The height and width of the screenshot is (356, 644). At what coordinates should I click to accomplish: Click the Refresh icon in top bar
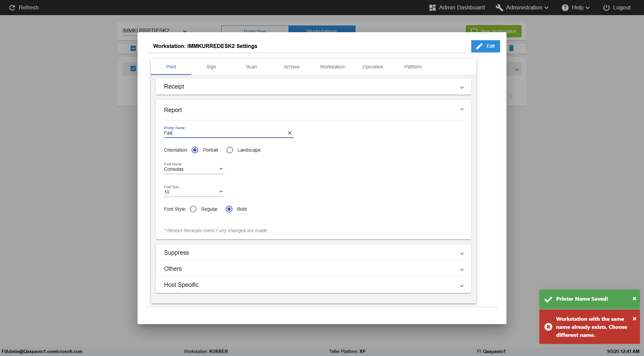tap(12, 7)
